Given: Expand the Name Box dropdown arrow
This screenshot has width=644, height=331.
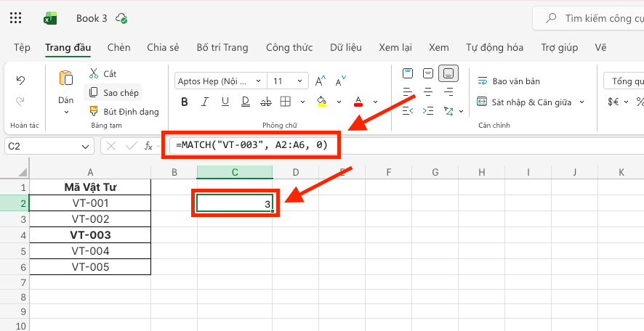Looking at the screenshot, I should click(87, 146).
